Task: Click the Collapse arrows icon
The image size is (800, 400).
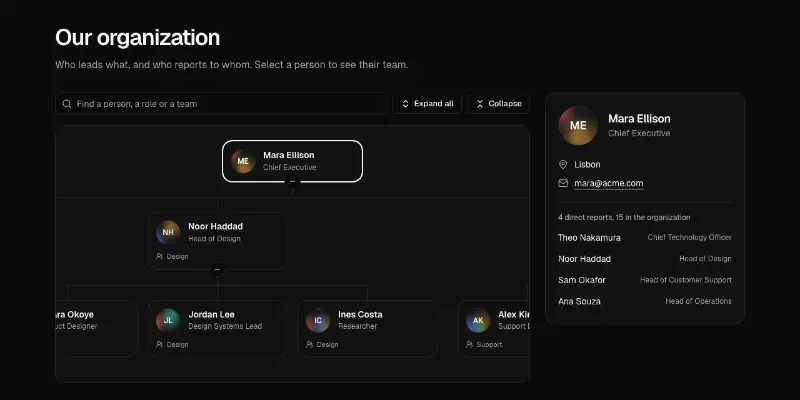Action: click(x=480, y=104)
